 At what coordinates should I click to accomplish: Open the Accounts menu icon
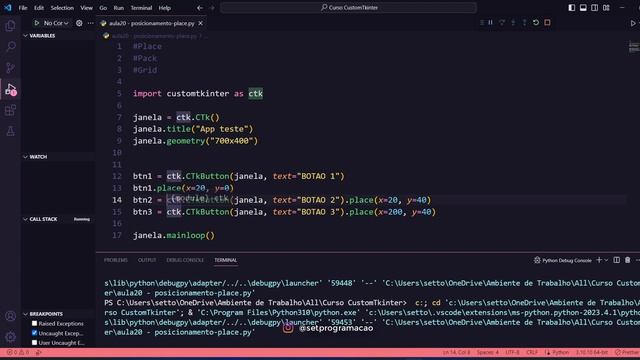click(11, 316)
